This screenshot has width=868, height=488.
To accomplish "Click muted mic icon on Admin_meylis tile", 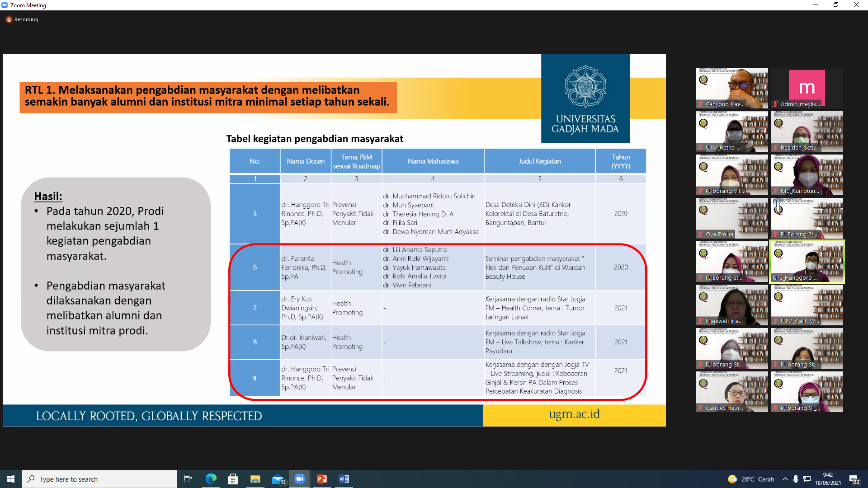I will [x=776, y=104].
